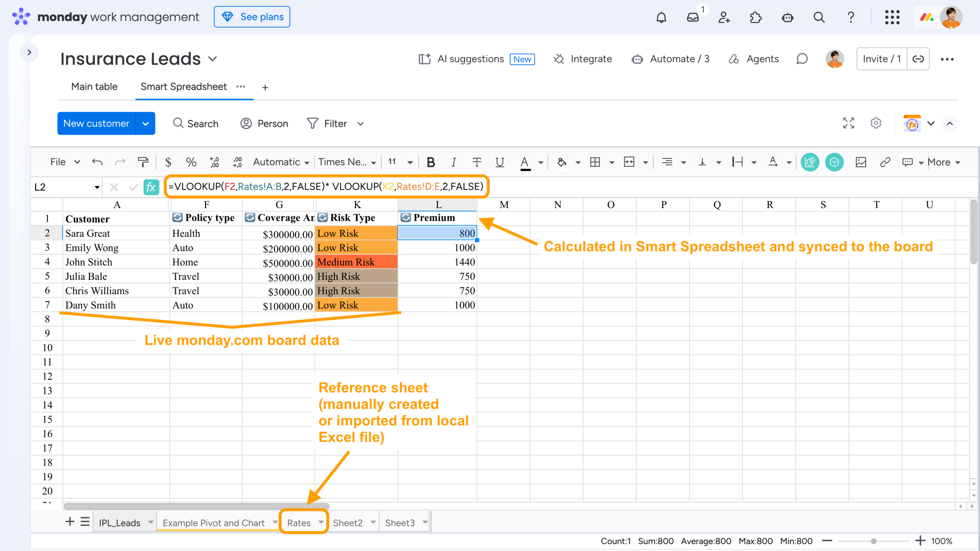Switch to the Rates sheet tab
This screenshot has height=551, width=980.
(299, 523)
